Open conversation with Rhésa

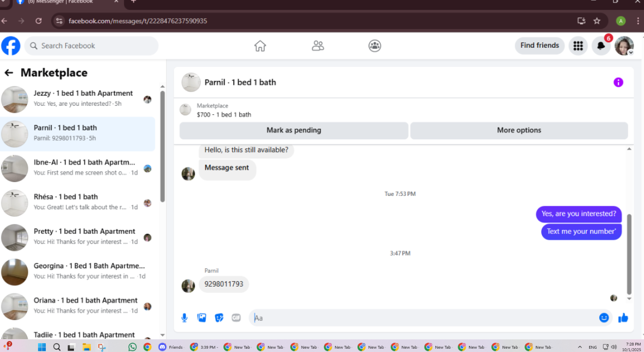(x=78, y=202)
